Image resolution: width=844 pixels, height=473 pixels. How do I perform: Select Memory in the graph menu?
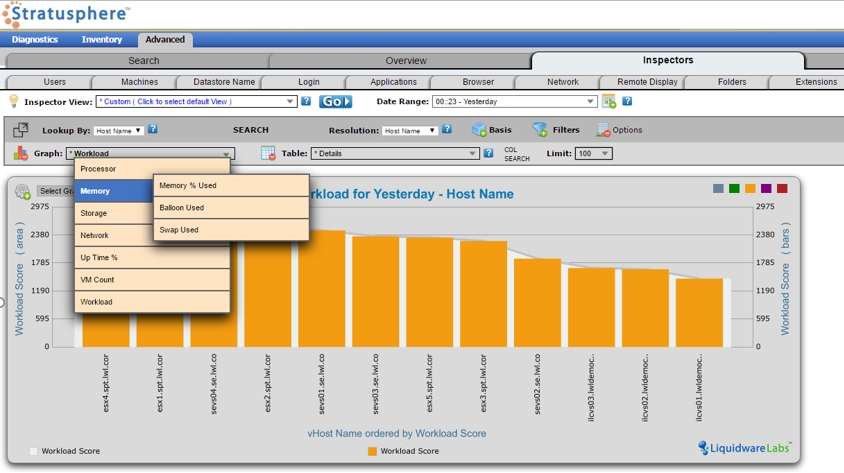[x=114, y=191]
